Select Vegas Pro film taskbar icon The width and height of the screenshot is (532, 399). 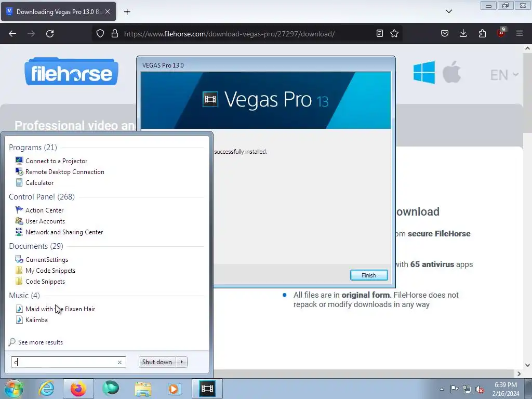[207, 389]
